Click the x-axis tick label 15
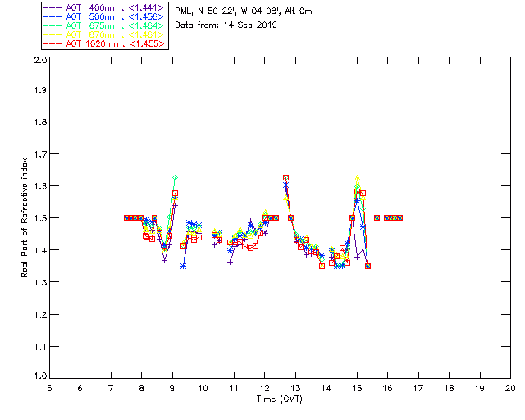The height and width of the screenshot is (420, 525). (357, 388)
